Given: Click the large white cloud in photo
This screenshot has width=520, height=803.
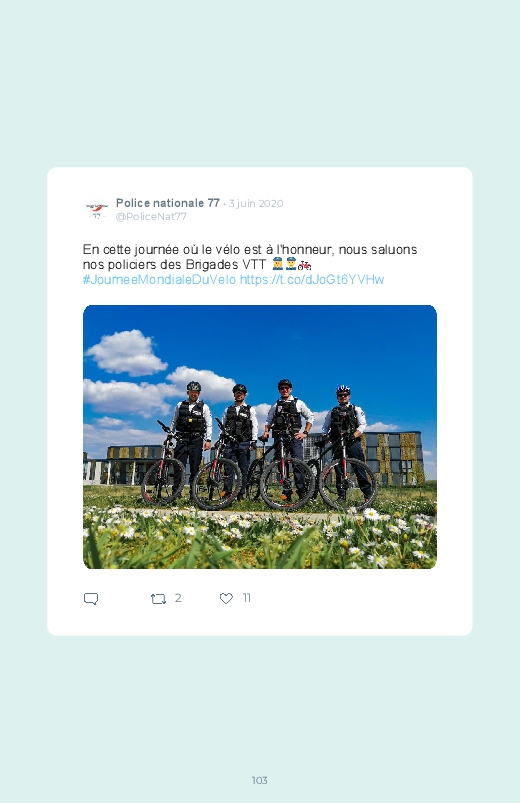Looking at the screenshot, I should [x=127, y=352].
